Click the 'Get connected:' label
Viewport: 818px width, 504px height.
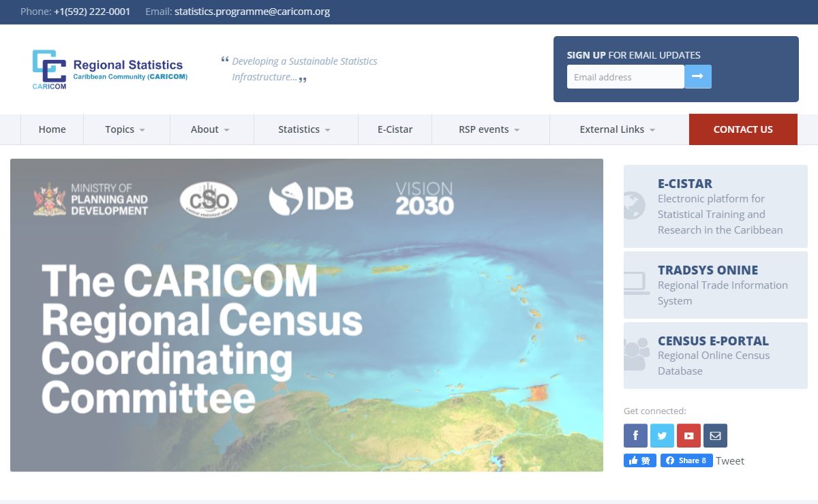tap(655, 411)
